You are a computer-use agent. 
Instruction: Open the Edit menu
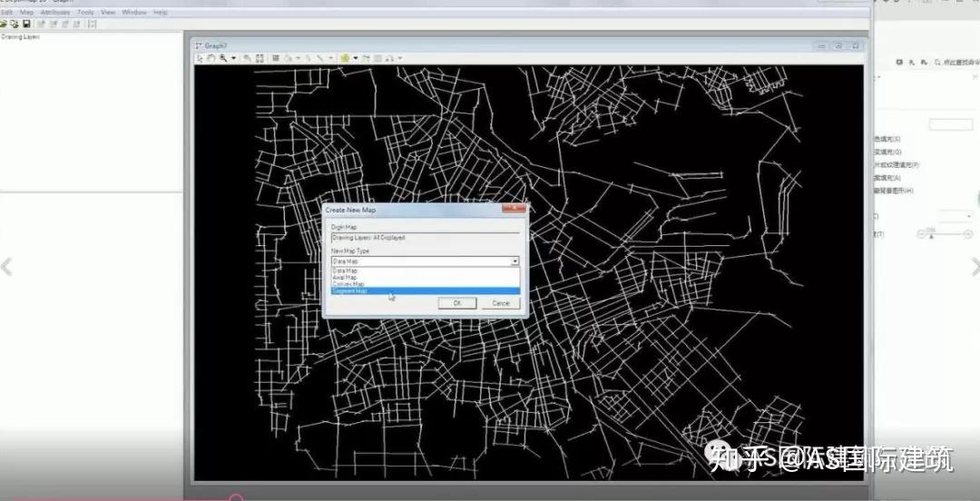(6, 12)
